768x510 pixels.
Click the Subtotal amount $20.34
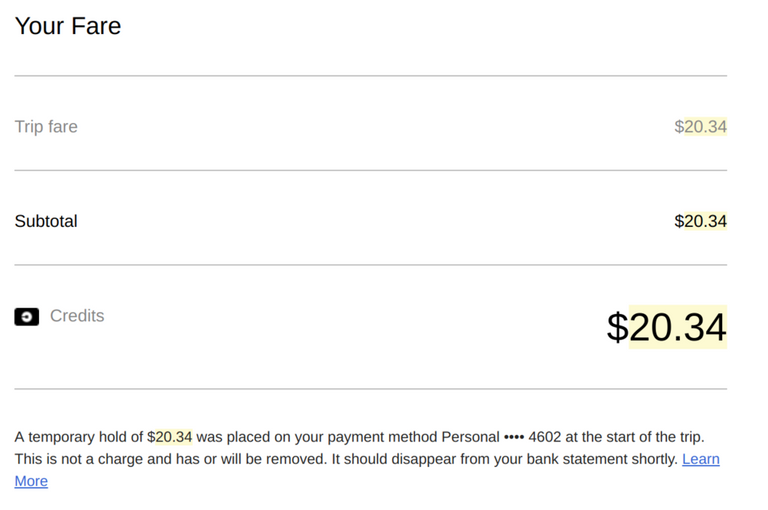700,221
